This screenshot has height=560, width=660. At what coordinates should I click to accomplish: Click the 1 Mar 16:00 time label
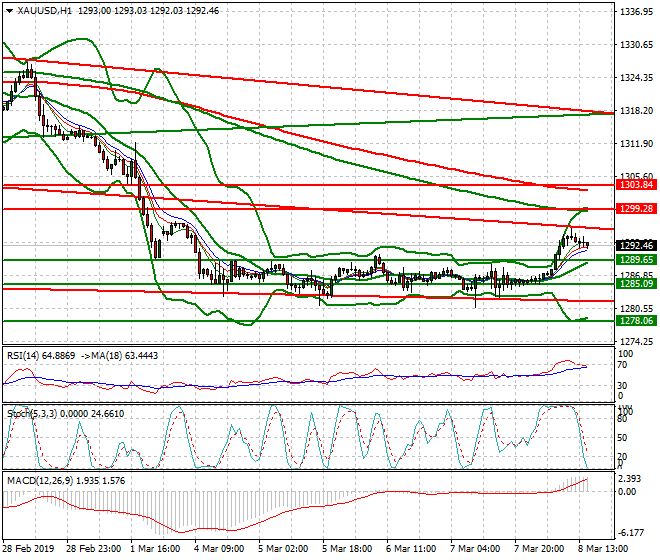pyautogui.click(x=155, y=549)
